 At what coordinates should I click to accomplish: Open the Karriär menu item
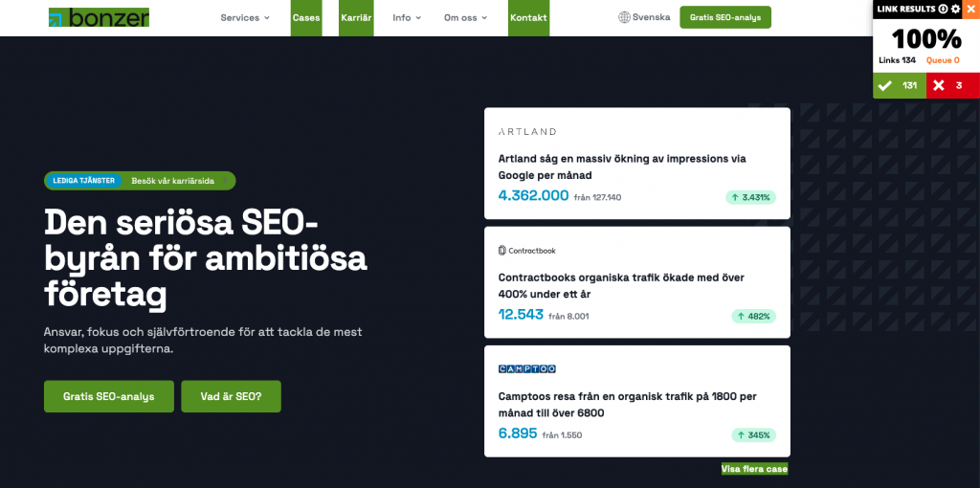pyautogui.click(x=356, y=17)
